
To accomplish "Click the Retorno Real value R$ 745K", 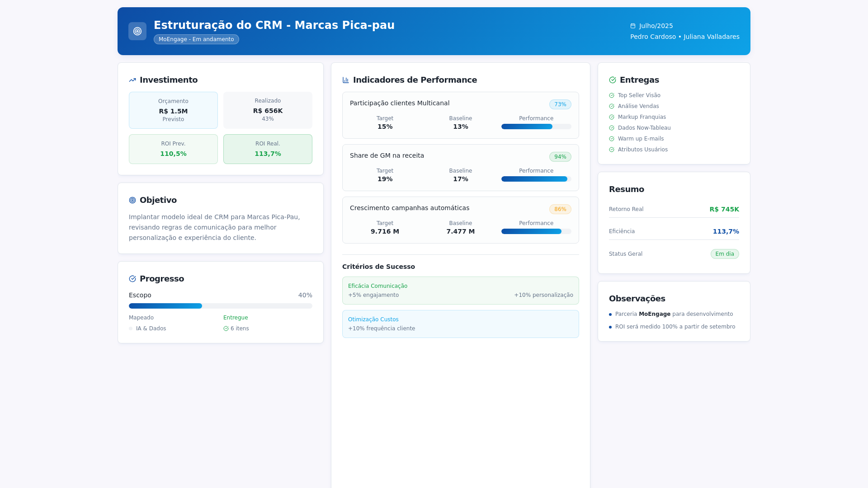I will pos(724,209).
